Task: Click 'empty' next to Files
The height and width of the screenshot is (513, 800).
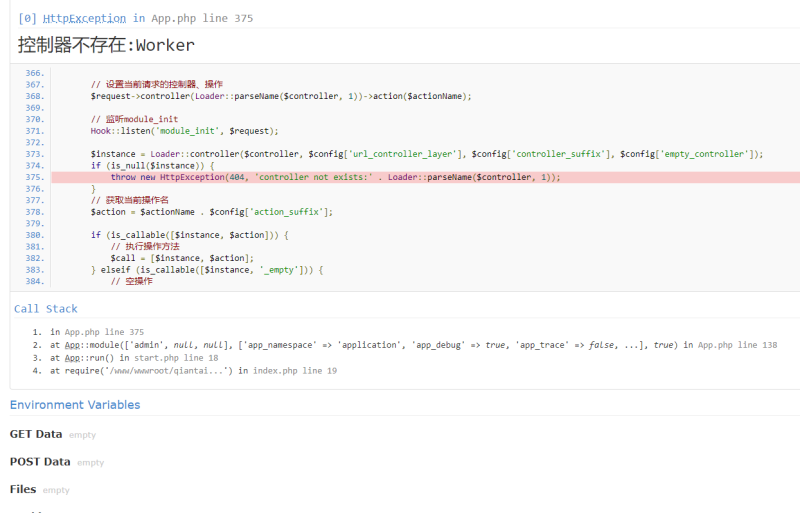Action: pos(56,490)
